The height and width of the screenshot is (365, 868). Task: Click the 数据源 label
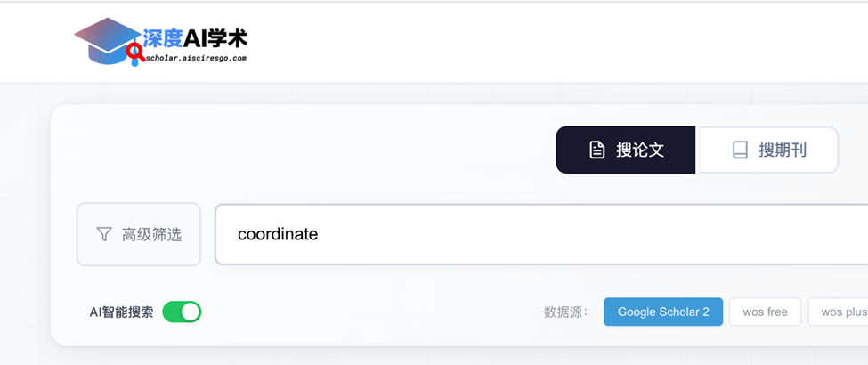coord(565,312)
